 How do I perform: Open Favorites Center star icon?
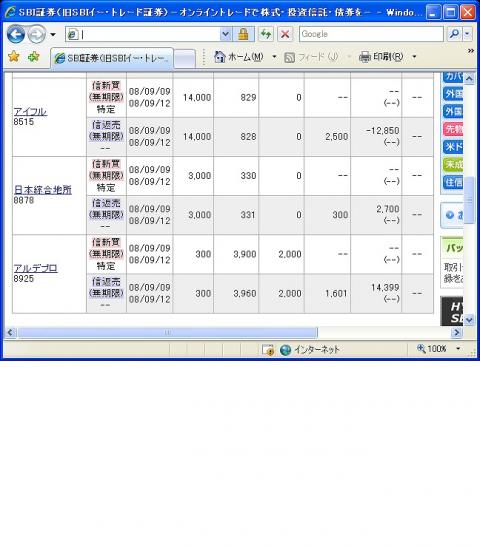click(x=14, y=56)
